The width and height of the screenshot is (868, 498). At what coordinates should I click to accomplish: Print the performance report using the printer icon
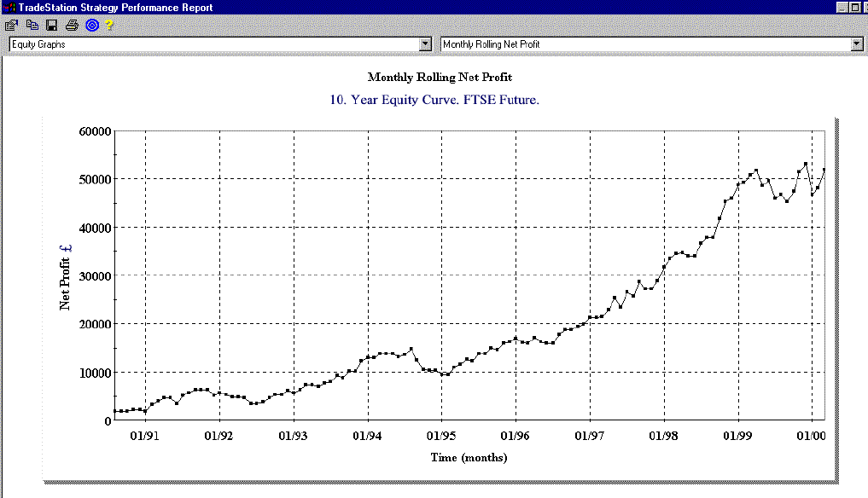(73, 25)
